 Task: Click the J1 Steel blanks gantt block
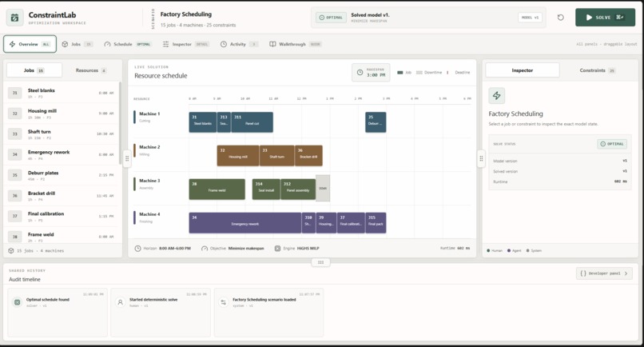203,122
